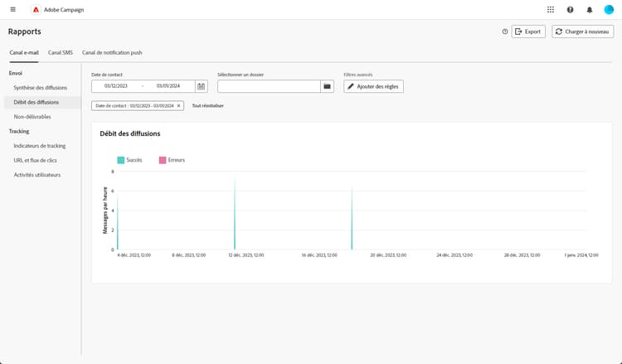Click the end date field 03/01/2024
Viewport: 622px width, 364px height.
tap(168, 86)
